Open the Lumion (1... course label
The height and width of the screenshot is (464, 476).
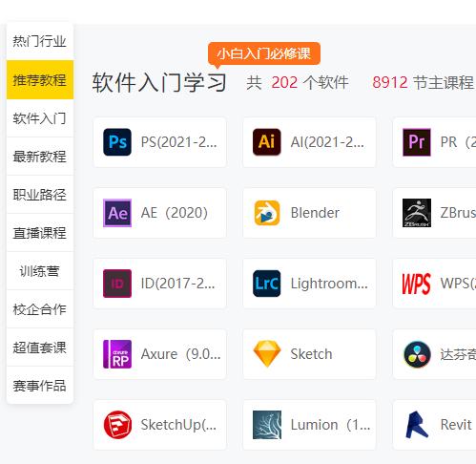330,425
